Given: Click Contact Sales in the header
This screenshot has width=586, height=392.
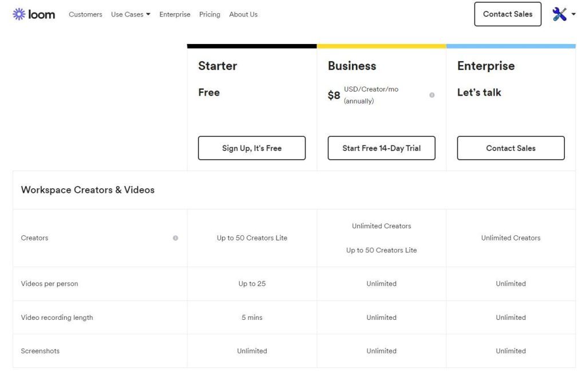Looking at the screenshot, I should pyautogui.click(x=508, y=14).
